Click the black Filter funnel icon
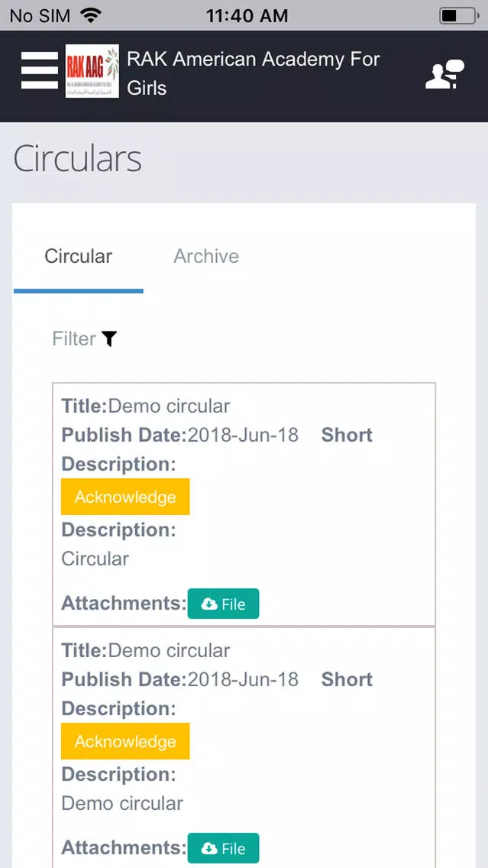This screenshot has height=868, width=488. [109, 338]
